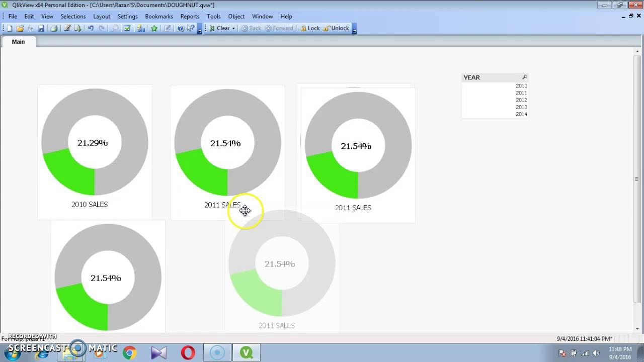Image resolution: width=644 pixels, height=362 pixels.
Task: Open the Object menu
Action: click(236, 16)
